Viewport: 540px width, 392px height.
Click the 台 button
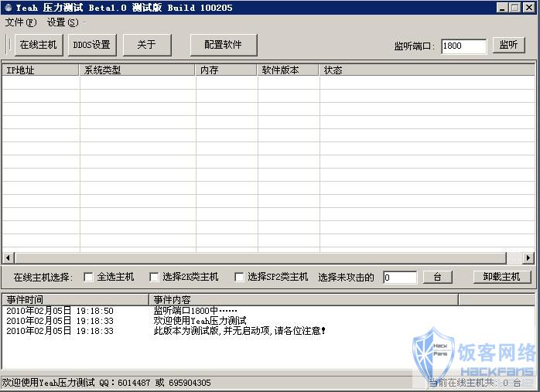coord(437,277)
